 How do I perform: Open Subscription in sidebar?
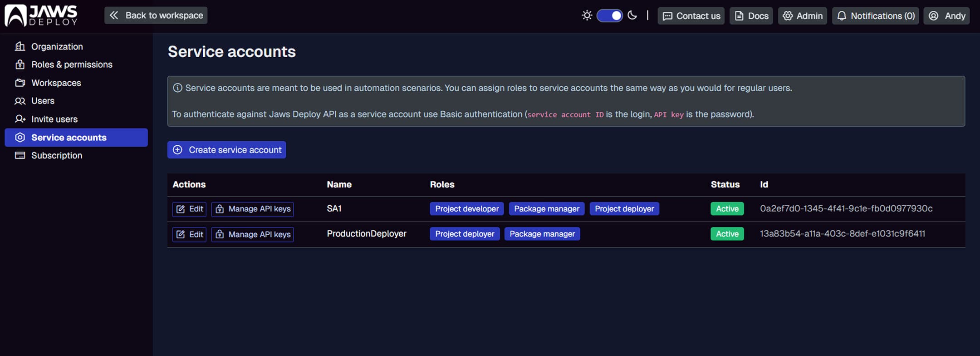pyautogui.click(x=76, y=155)
